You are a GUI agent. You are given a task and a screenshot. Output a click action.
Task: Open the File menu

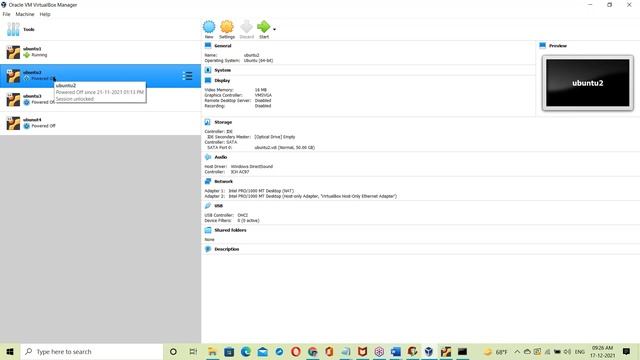(7, 14)
